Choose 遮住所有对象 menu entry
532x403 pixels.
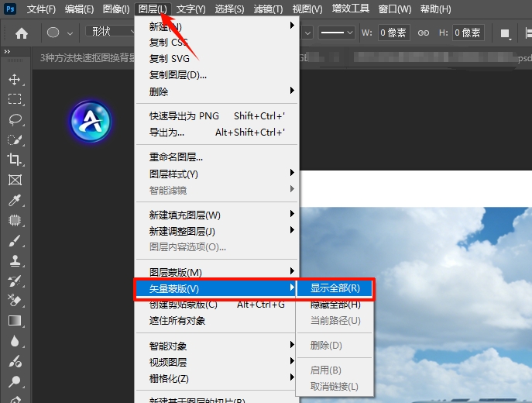click(217, 321)
